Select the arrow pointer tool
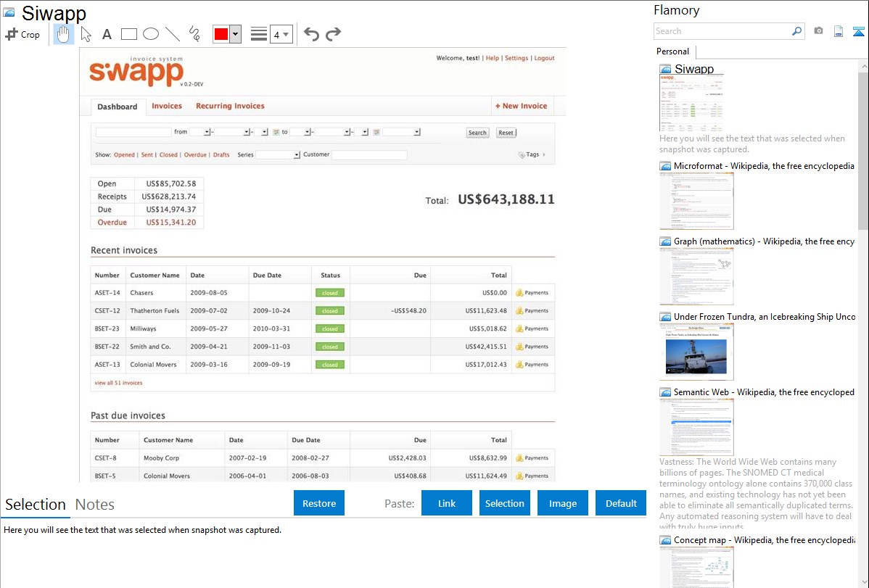Screen dimensions: 869x588 (x=86, y=34)
